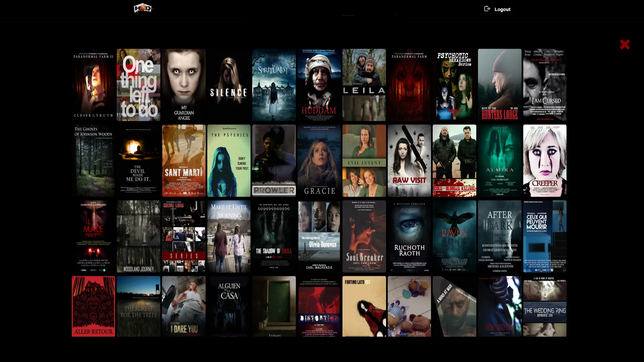Open the Ruchoth Raoth poster

409,236
